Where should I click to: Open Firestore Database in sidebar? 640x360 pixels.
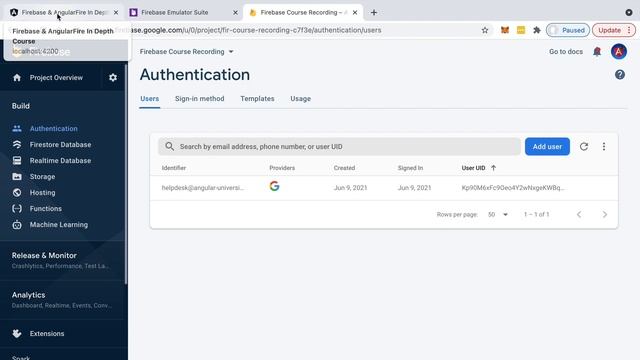pyautogui.click(x=60, y=144)
